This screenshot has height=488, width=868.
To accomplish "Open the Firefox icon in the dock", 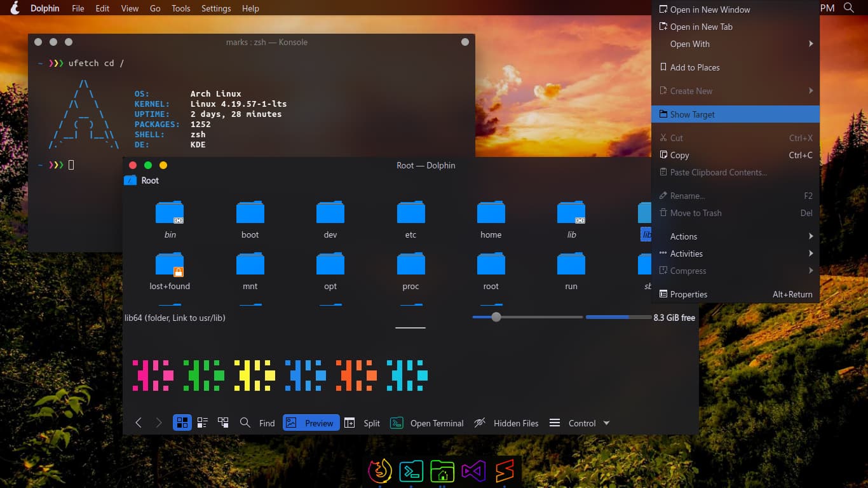I will 380,471.
